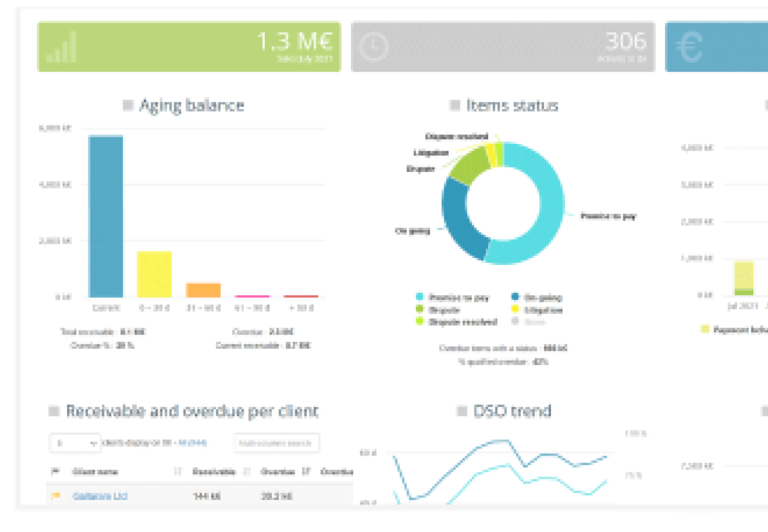Click the square icon beside Receivable and overdue title
Image resolution: width=768 pixels, height=532 pixels.
click(54, 411)
